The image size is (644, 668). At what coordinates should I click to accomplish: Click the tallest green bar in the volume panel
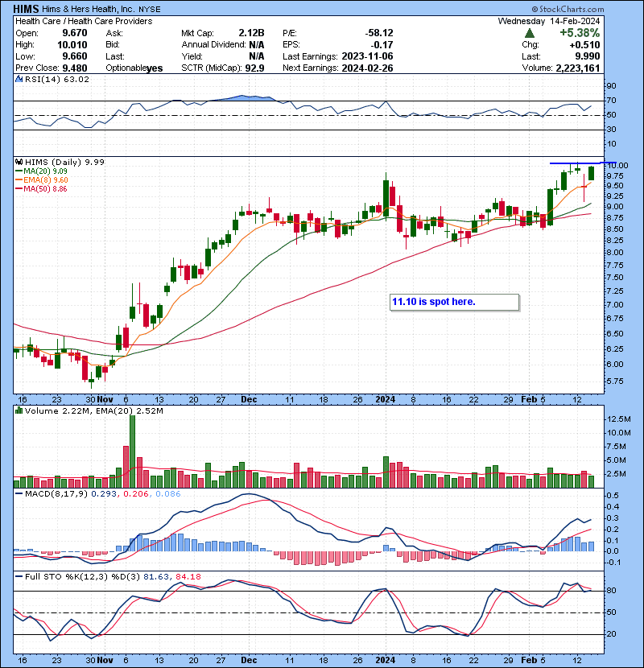(132, 452)
